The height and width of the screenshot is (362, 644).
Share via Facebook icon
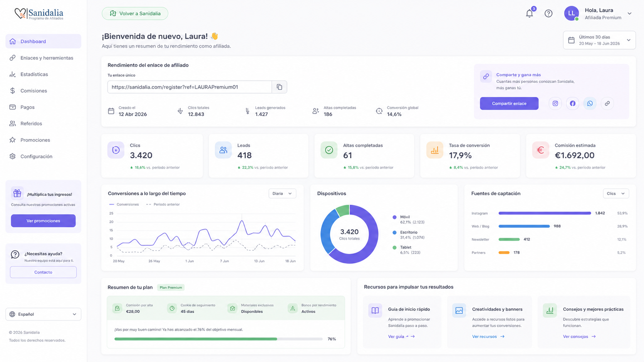pos(572,103)
